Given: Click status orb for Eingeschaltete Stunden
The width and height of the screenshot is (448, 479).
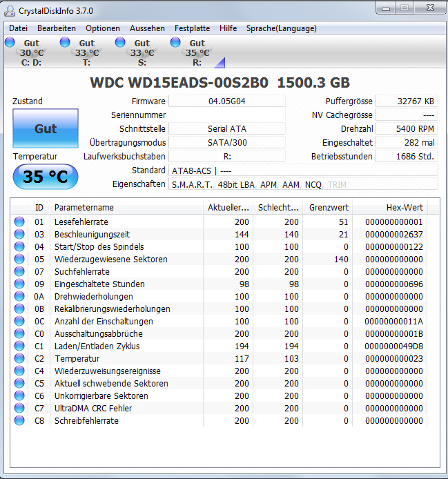Looking at the screenshot, I should 19,284.
